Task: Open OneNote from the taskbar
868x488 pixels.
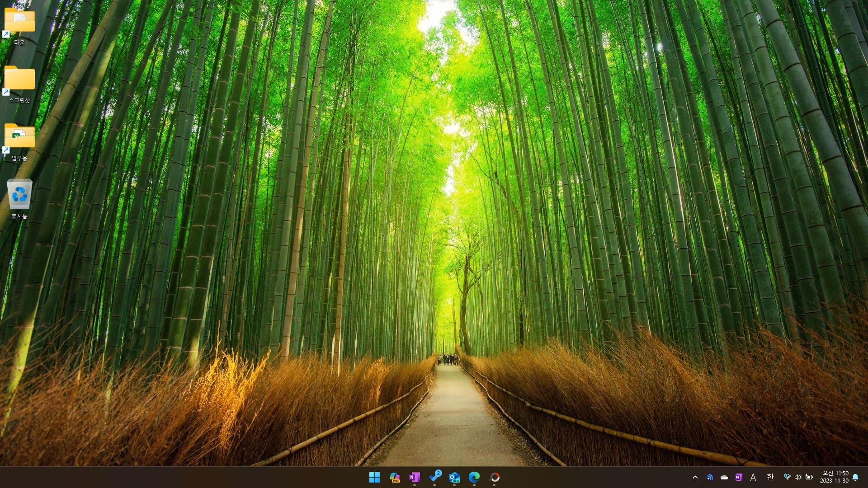Action: [415, 477]
